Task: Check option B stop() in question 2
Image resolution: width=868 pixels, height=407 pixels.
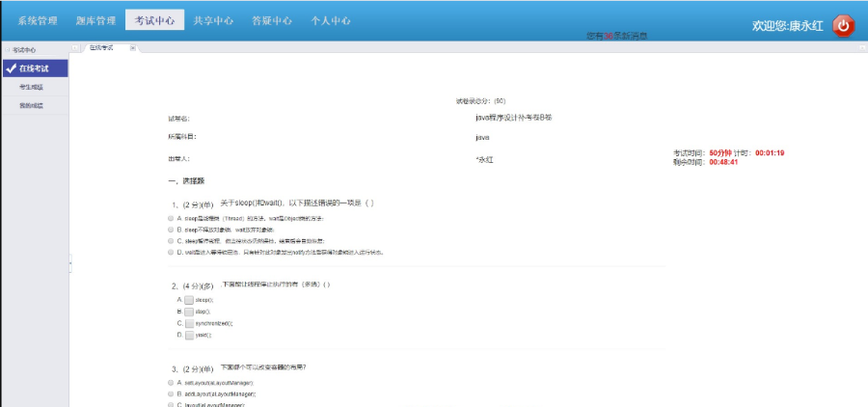Action: coord(189,312)
